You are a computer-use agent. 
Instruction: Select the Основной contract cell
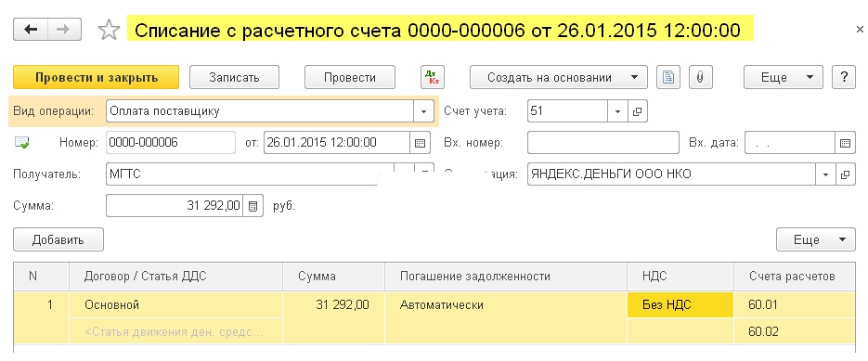tap(176, 304)
